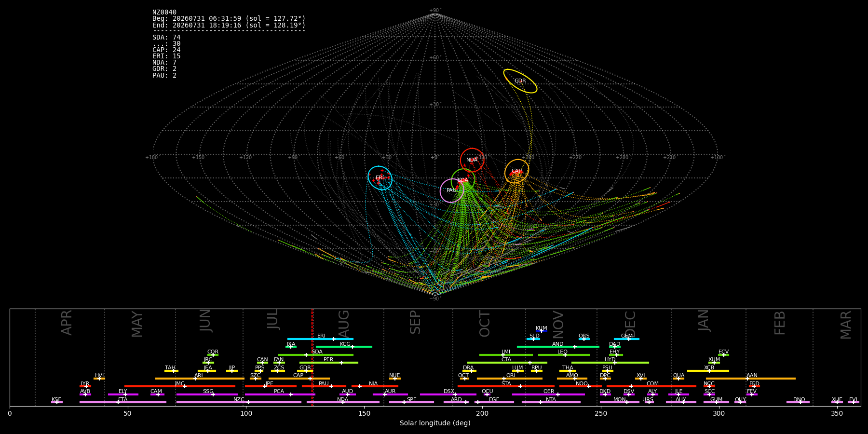Select the red NDA radiant circle

[x=472, y=160]
